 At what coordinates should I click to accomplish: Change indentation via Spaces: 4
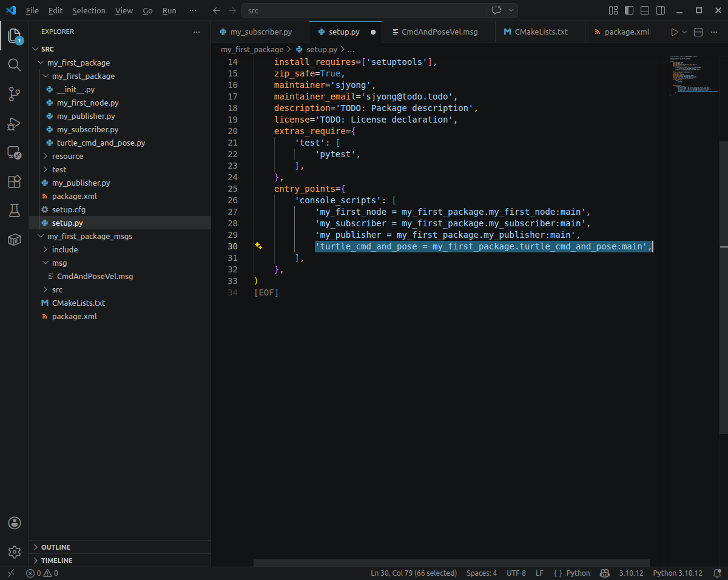click(482, 573)
